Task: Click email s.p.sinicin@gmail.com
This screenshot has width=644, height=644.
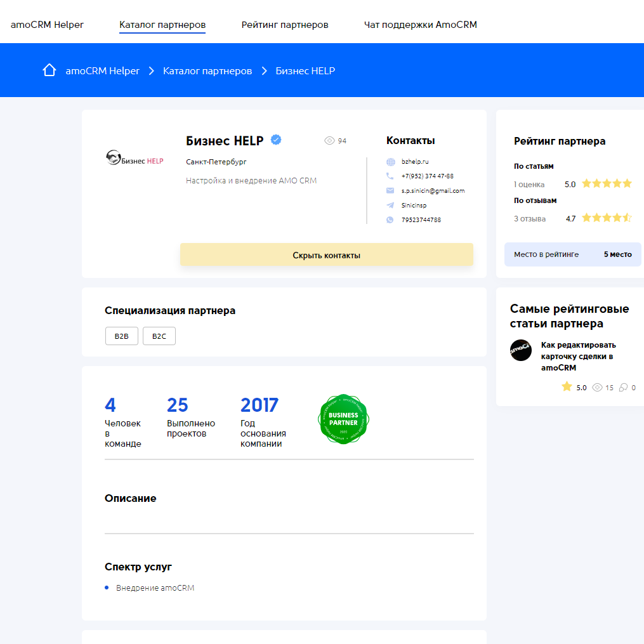Action: pyautogui.click(x=433, y=190)
